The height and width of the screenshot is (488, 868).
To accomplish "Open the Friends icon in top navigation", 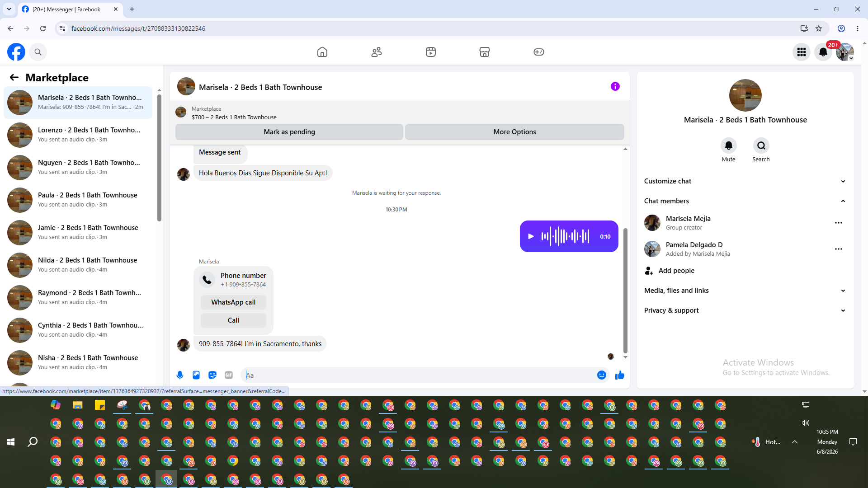I will click(377, 52).
